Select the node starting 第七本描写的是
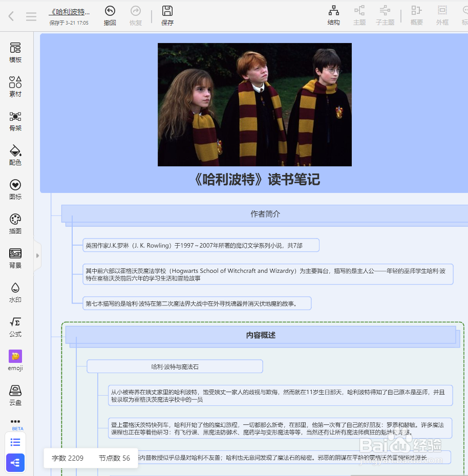This screenshot has height=476, width=468. [197, 304]
